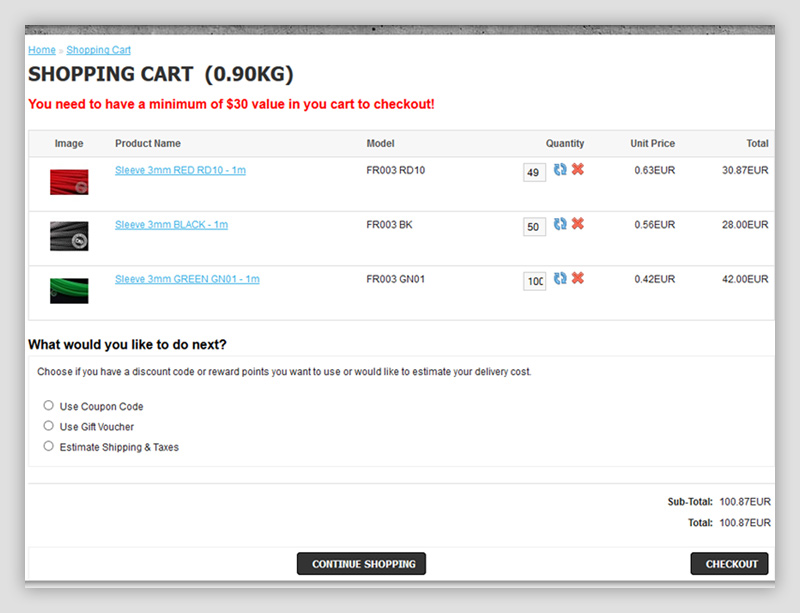Screen dimensions: 800x613
Task: Open Sleeve 3mm BLACK - 1m link
Action: (x=171, y=224)
